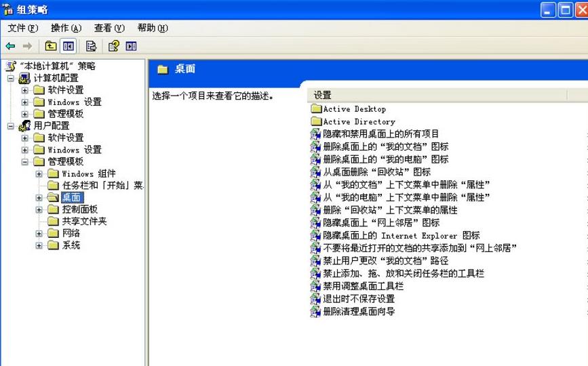This screenshot has height=366, width=588.
Task: Select 隐藏和禁用桌面上的所有项目 policy
Action: [380, 134]
